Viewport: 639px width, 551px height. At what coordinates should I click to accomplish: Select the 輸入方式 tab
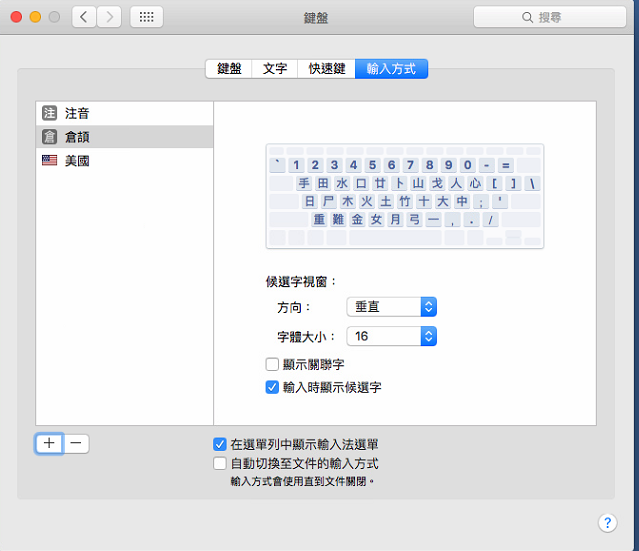pos(391,68)
